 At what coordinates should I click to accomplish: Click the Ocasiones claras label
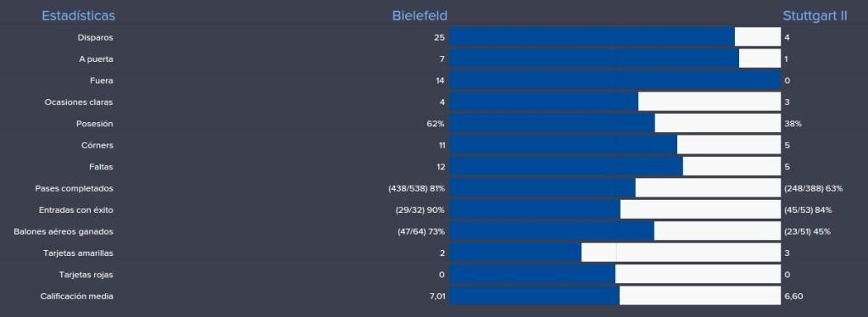point(79,103)
